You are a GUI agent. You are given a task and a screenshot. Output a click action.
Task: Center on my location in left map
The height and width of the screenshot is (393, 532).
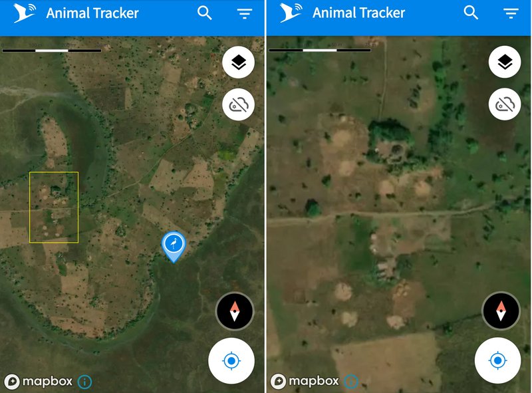point(231,361)
